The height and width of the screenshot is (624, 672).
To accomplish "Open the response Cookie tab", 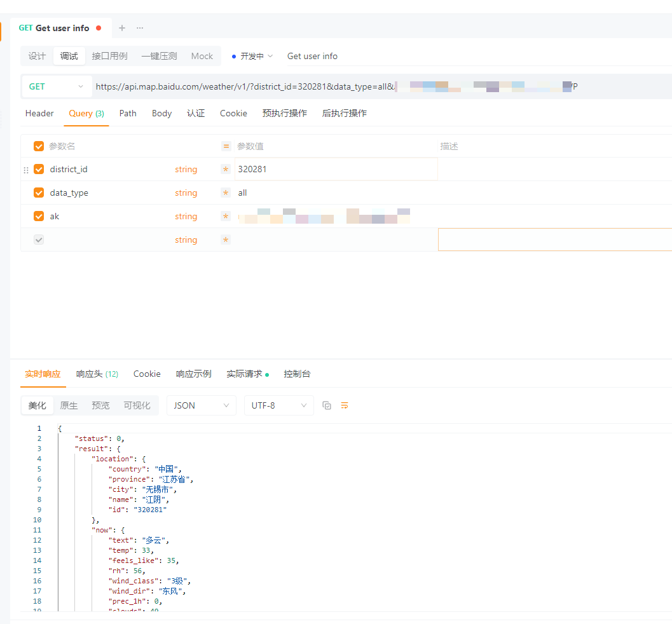I will (x=147, y=374).
